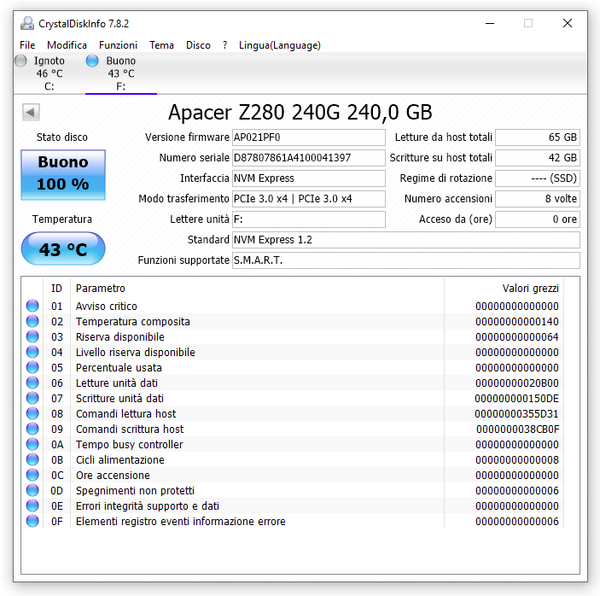Select the gray Ignoto status indicator for drive C:

pyautogui.click(x=21, y=60)
